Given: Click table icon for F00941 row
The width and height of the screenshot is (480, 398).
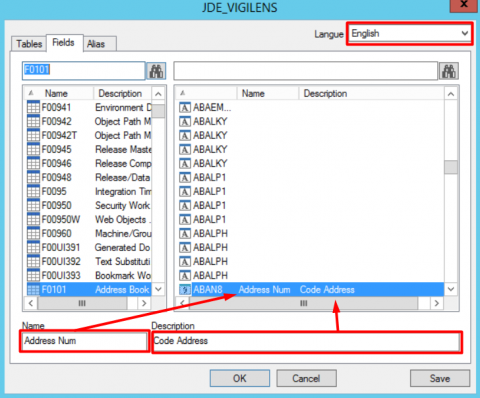Looking at the screenshot, I should tap(33, 107).
